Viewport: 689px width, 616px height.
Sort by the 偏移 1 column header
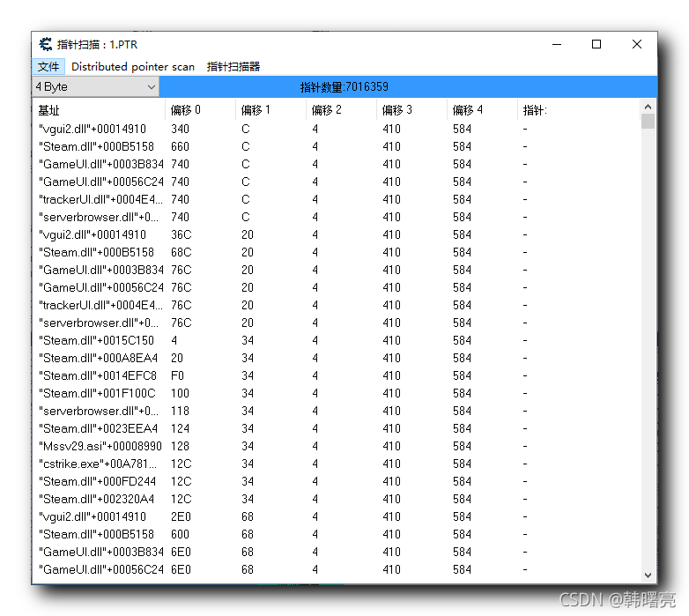coord(270,110)
